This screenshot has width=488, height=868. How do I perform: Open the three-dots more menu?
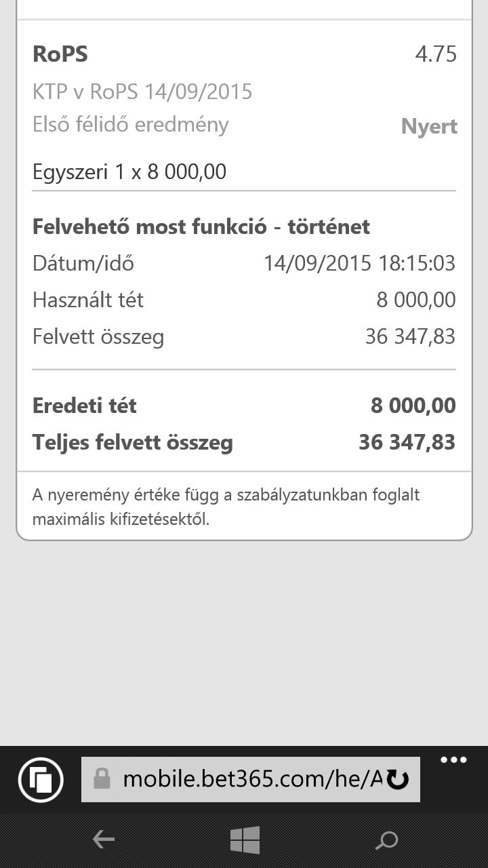(453, 760)
